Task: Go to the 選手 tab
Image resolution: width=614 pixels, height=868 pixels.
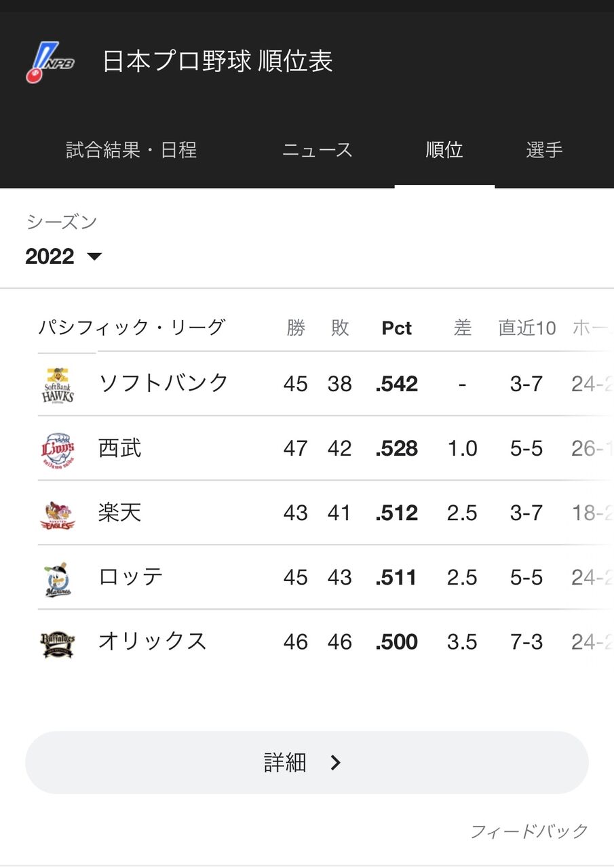Action: pos(544,150)
